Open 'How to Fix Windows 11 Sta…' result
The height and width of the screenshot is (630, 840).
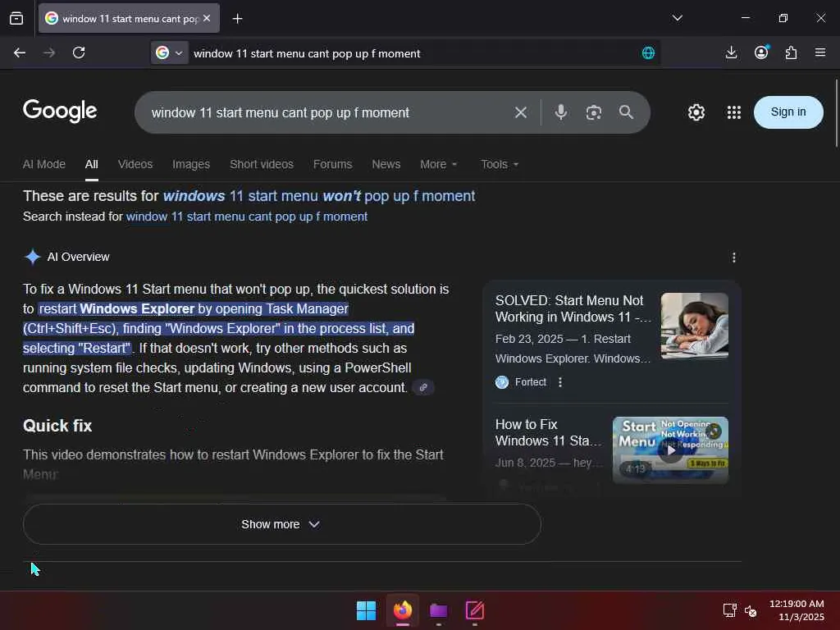(x=549, y=432)
